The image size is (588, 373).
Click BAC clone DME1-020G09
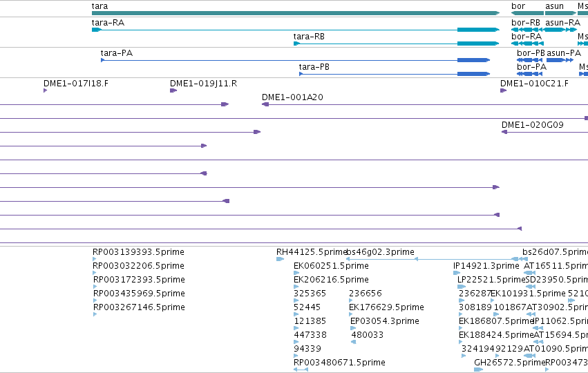[533, 125]
